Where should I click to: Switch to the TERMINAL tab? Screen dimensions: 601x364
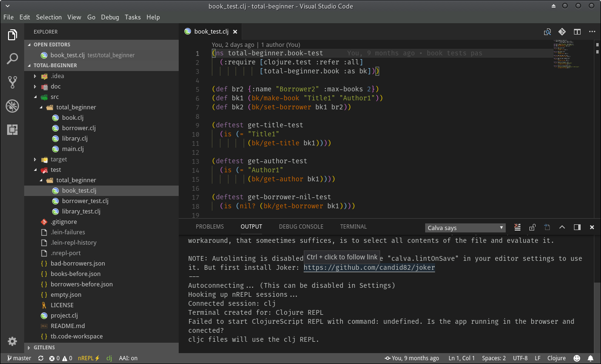click(x=353, y=226)
